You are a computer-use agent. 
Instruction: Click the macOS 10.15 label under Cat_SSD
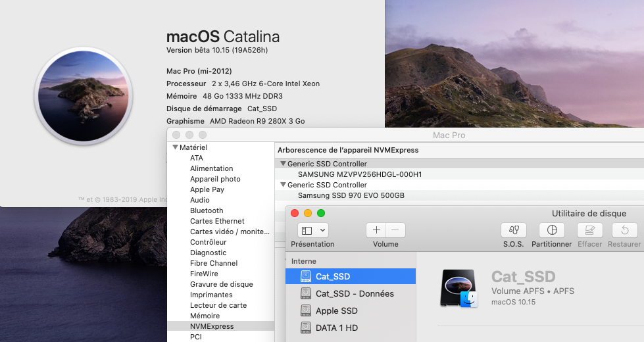[513, 302]
